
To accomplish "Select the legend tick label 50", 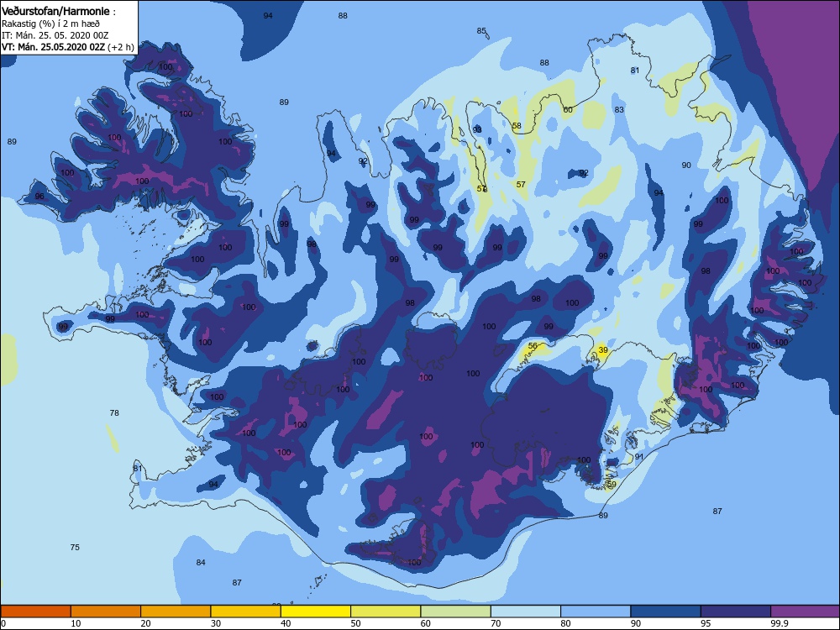I will tap(355, 623).
